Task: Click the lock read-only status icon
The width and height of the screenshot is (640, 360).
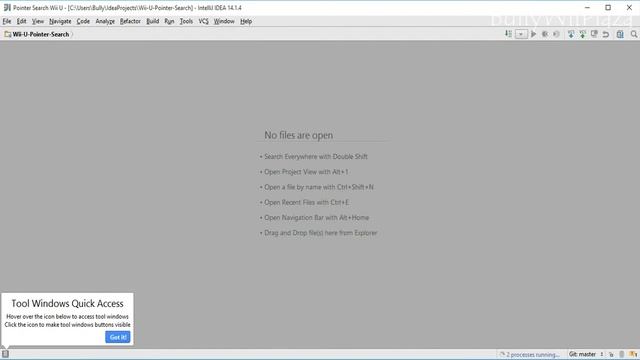Action: 611,354
